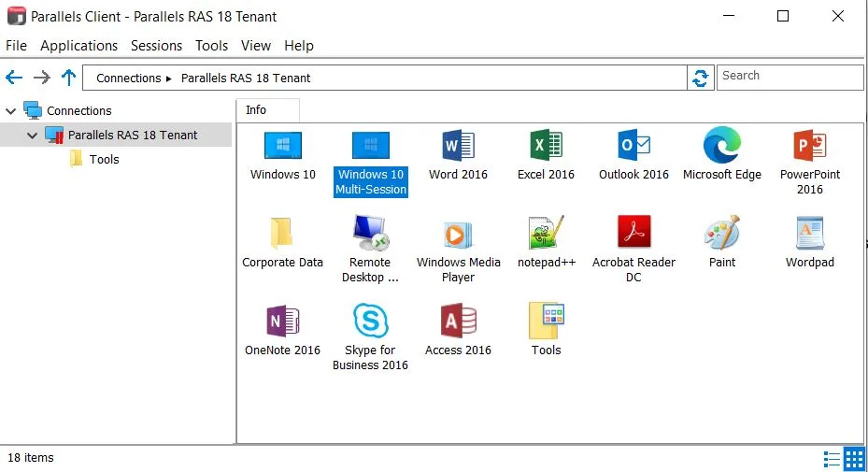Open Outlook 2016 icon
Screen dimensions: 868x472
[x=633, y=147]
